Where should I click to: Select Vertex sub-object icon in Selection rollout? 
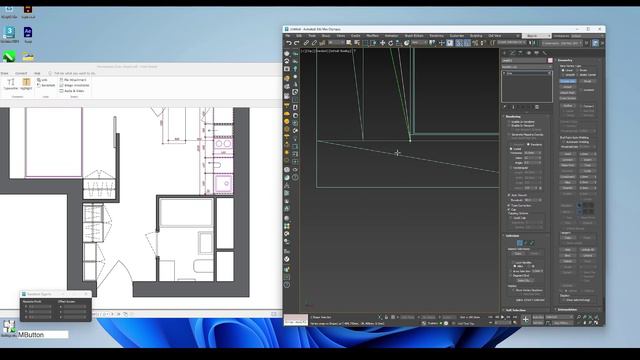(520, 243)
